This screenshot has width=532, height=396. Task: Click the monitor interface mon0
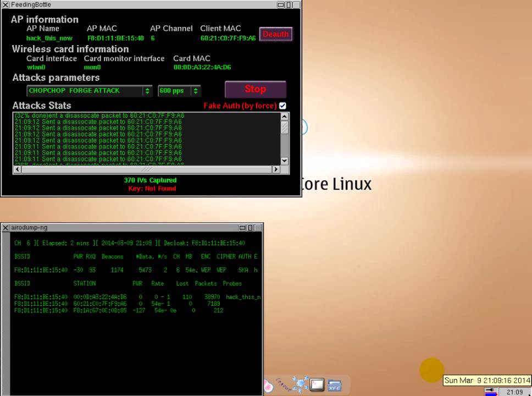[x=92, y=67]
